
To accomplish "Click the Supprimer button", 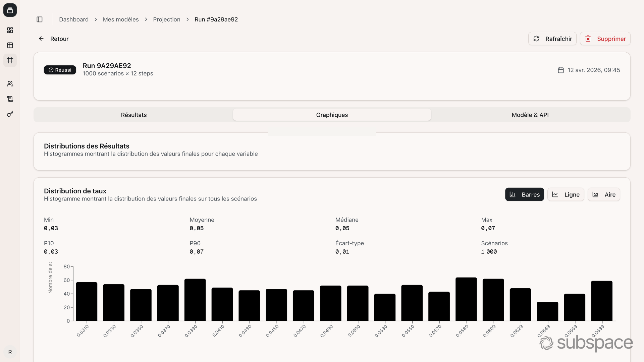I will (605, 39).
